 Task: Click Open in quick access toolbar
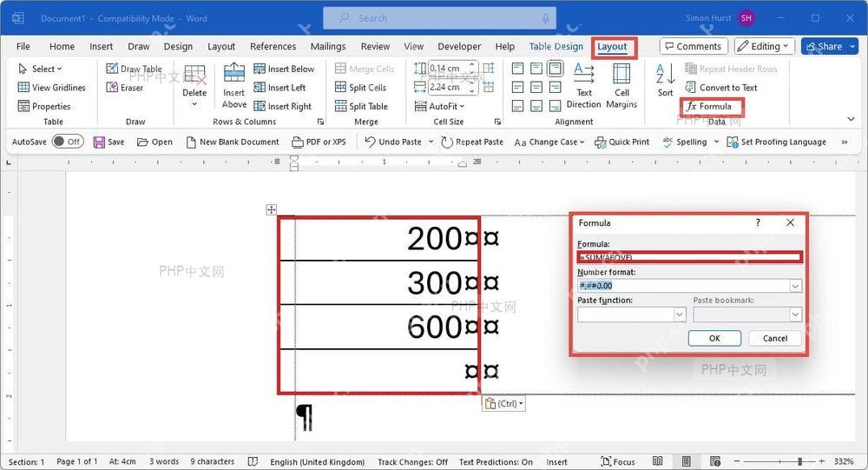pyautogui.click(x=155, y=142)
